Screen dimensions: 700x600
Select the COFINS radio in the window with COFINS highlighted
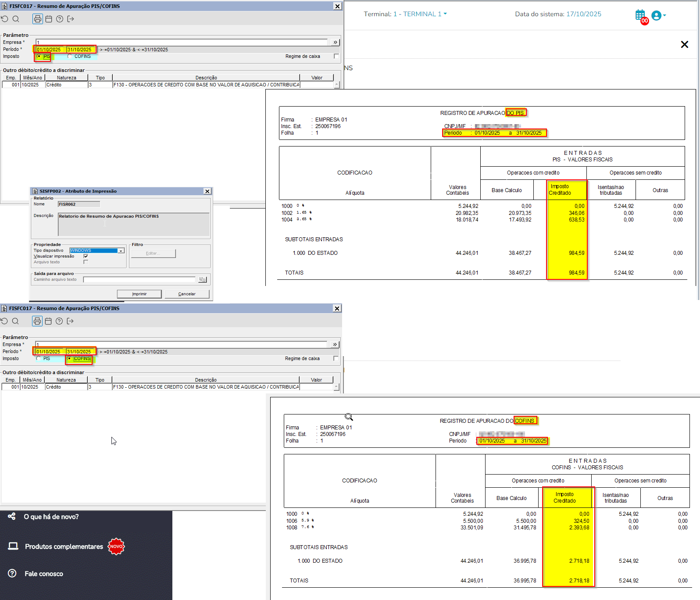click(x=69, y=358)
